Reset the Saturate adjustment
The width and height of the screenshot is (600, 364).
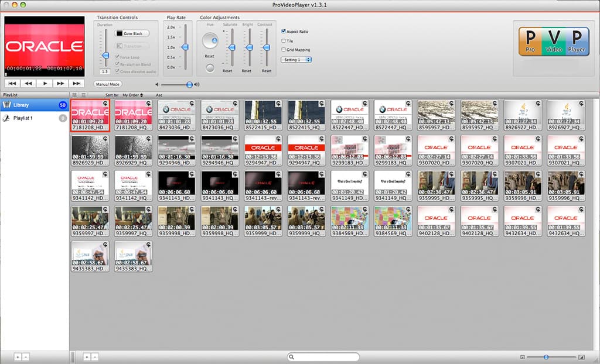(x=227, y=71)
